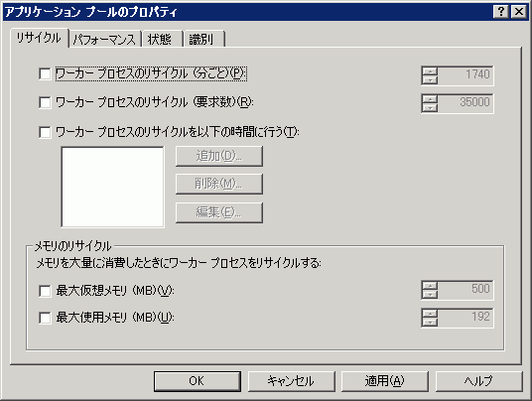This screenshot has height=401, width=532.
Task: Open the 識別 tab
Action: coord(203,40)
